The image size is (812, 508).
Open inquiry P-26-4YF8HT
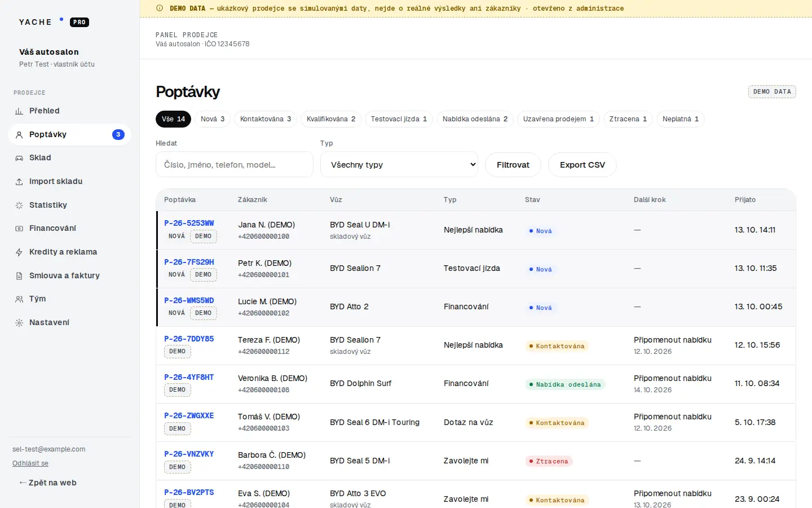coord(189,377)
